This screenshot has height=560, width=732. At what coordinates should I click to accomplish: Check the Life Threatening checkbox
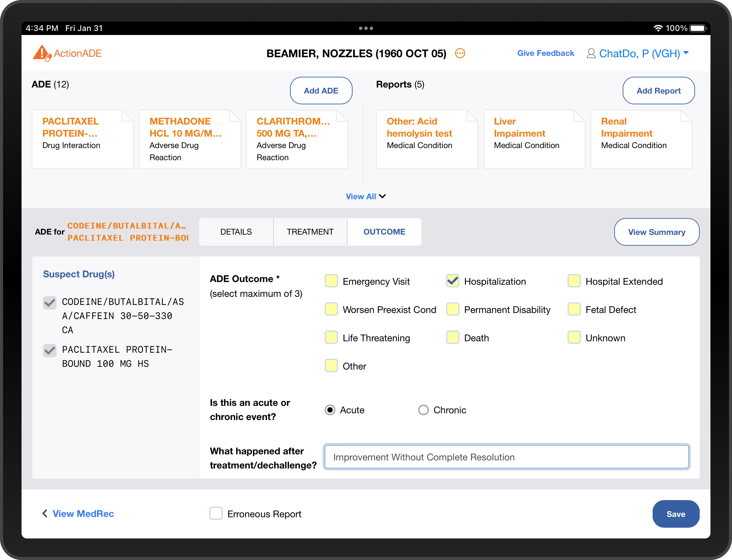click(x=331, y=337)
